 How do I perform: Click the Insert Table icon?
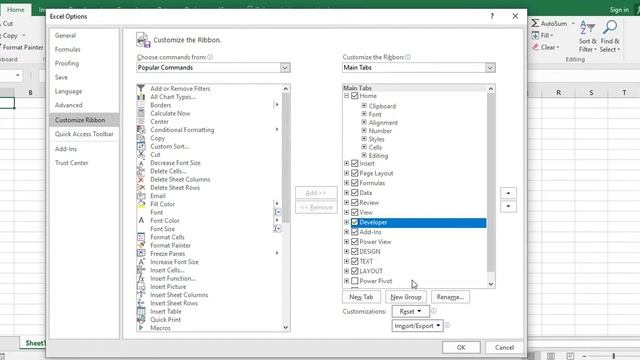point(141,311)
